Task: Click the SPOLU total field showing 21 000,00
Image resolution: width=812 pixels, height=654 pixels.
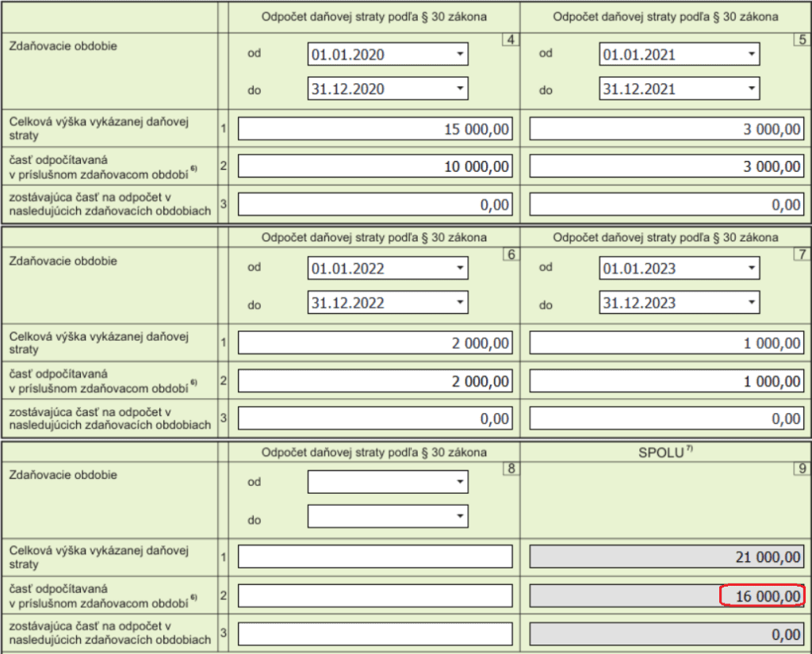Action: 666,556
